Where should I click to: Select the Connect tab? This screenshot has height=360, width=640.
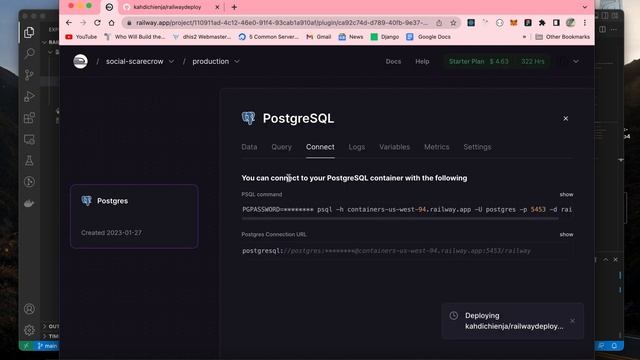click(320, 147)
